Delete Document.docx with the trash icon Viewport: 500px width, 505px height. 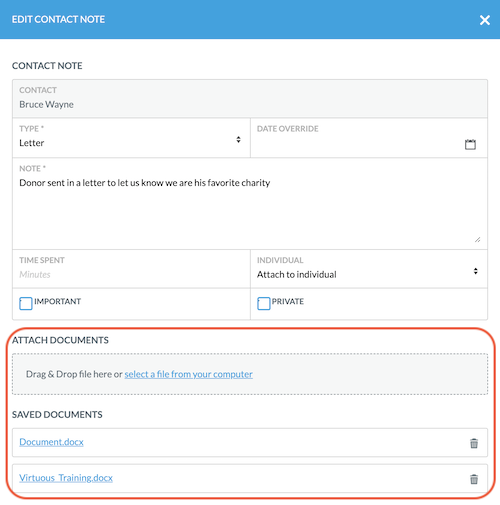click(474, 443)
